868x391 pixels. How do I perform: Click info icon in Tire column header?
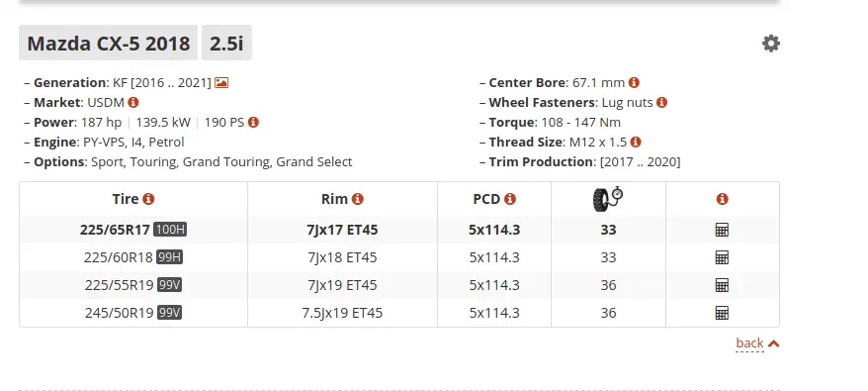[x=148, y=199]
